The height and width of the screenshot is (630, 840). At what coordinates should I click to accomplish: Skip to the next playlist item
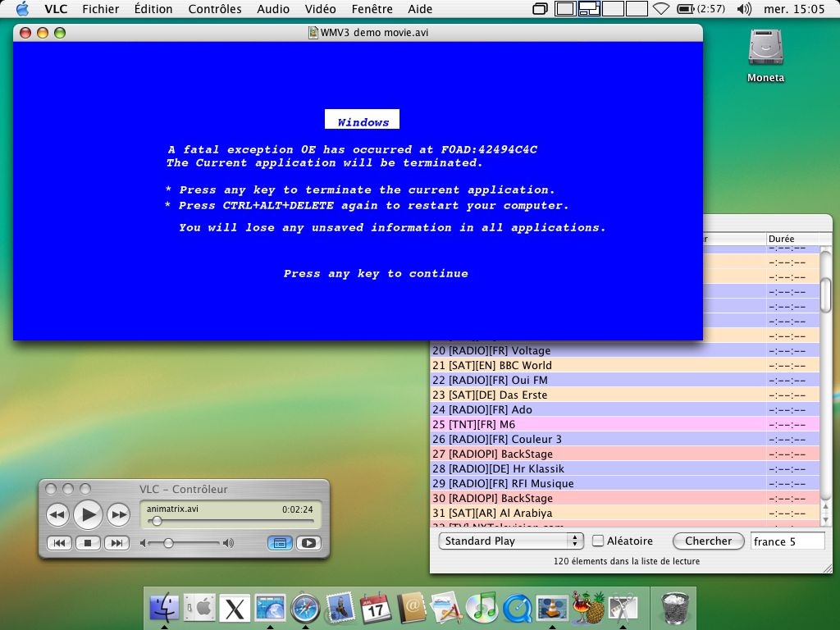point(116,543)
